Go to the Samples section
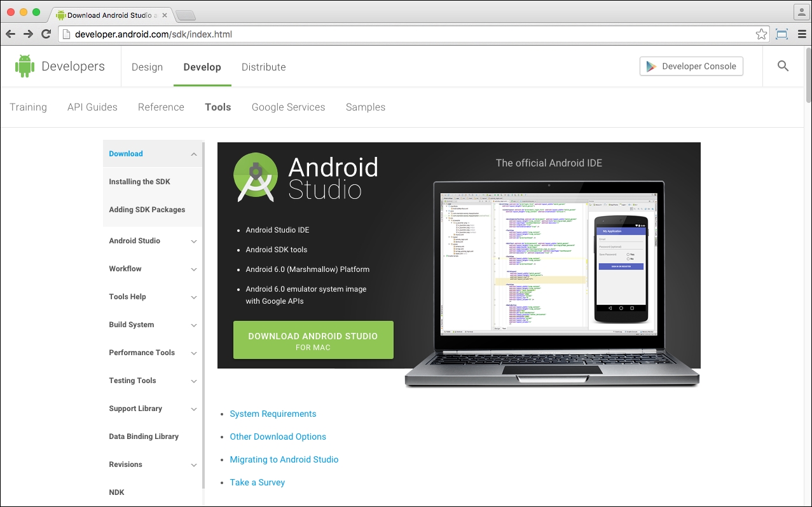 coord(366,107)
